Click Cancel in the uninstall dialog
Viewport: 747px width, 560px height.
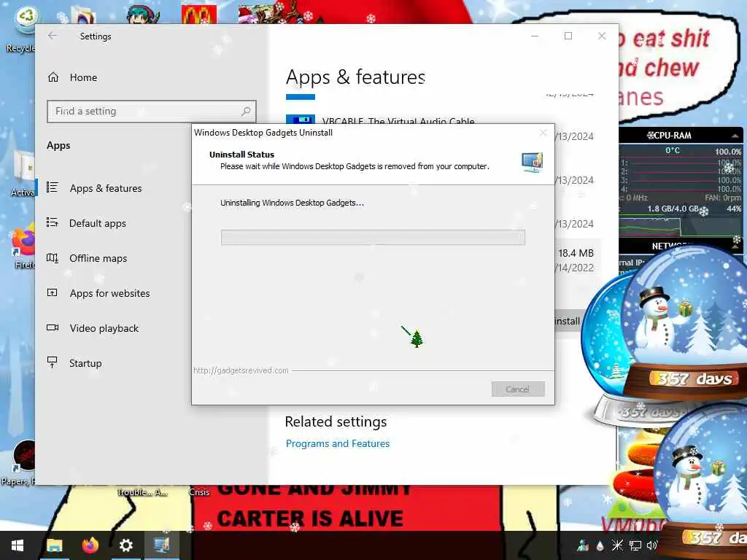[518, 389]
